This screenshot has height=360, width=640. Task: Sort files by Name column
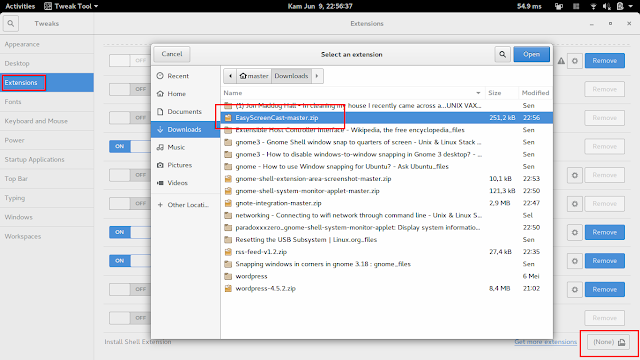(353, 93)
